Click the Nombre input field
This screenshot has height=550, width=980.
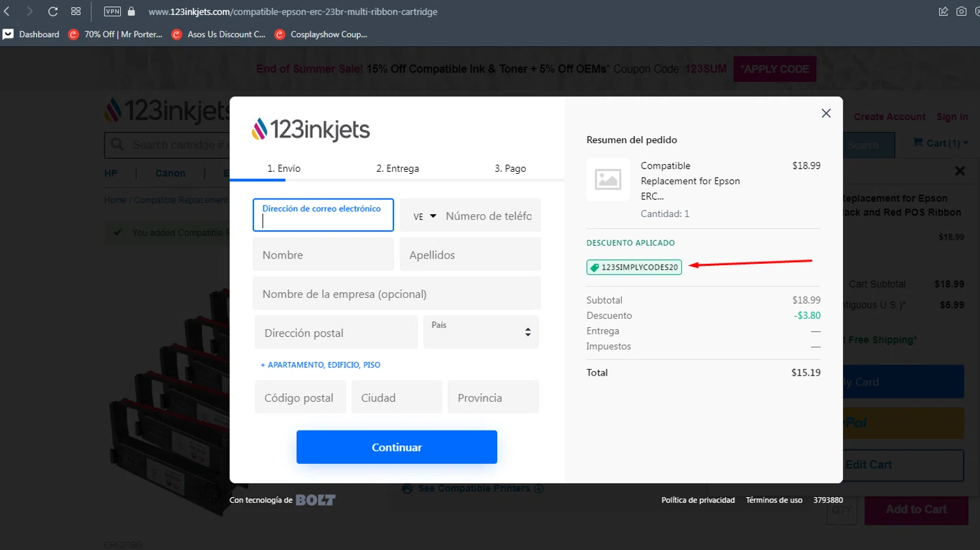[323, 254]
